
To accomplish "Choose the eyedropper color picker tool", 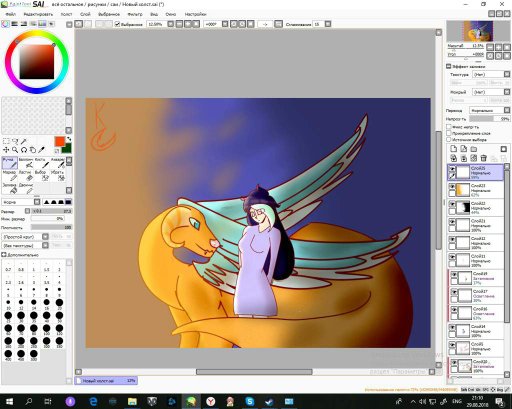I will click(x=41, y=150).
